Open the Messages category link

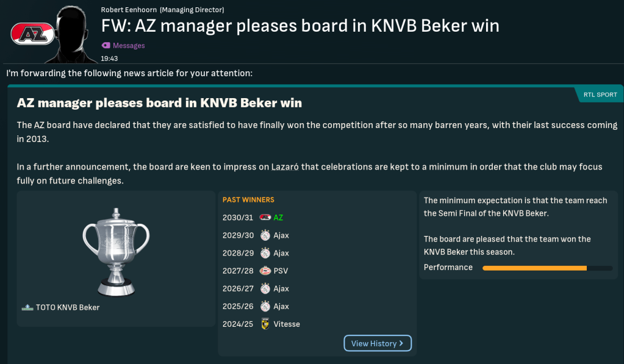click(129, 46)
